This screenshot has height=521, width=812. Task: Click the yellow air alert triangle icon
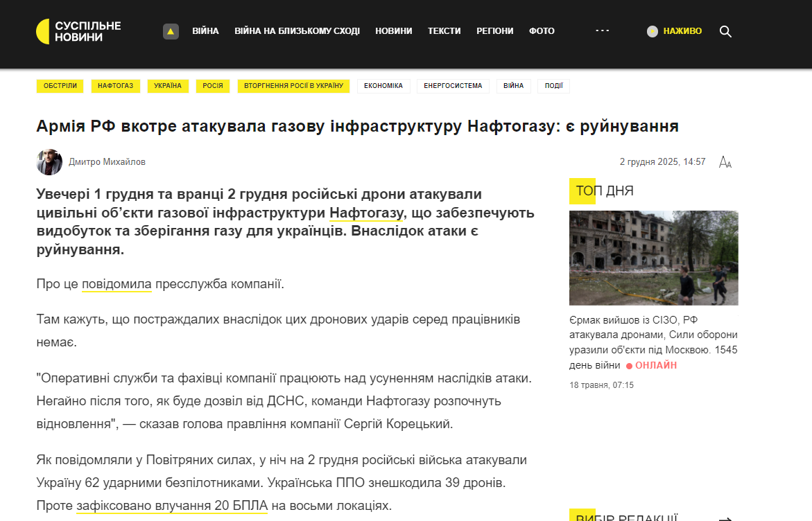pos(171,32)
